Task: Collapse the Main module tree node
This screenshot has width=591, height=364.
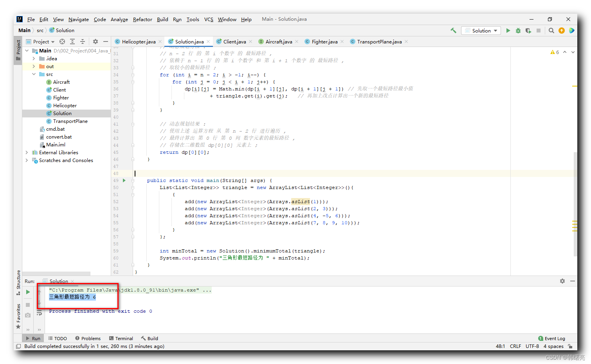Action: 27,51
